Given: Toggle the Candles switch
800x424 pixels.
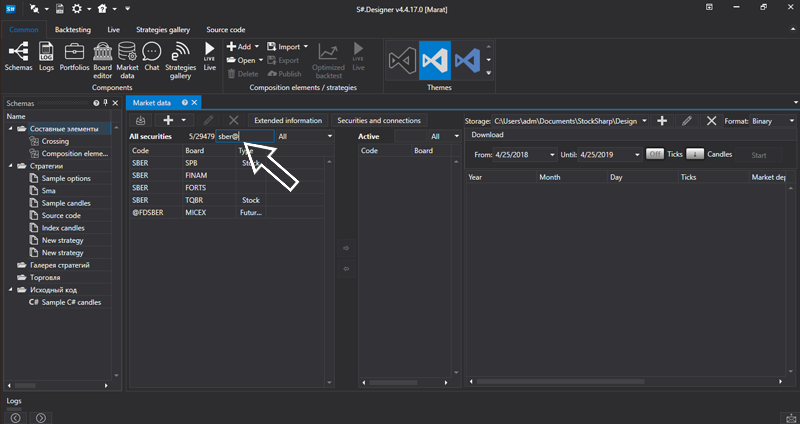Looking at the screenshot, I should (694, 155).
